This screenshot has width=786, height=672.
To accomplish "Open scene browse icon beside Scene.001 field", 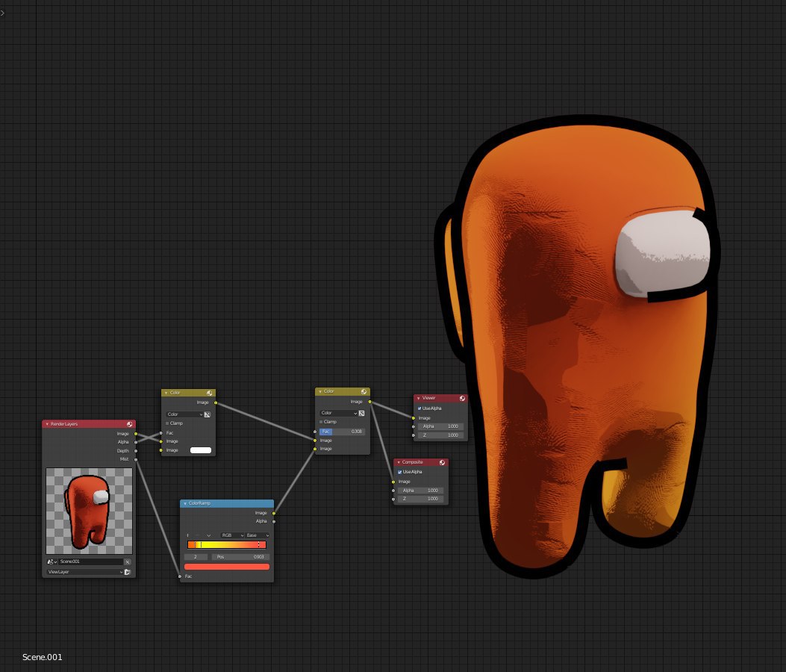I will (x=52, y=561).
